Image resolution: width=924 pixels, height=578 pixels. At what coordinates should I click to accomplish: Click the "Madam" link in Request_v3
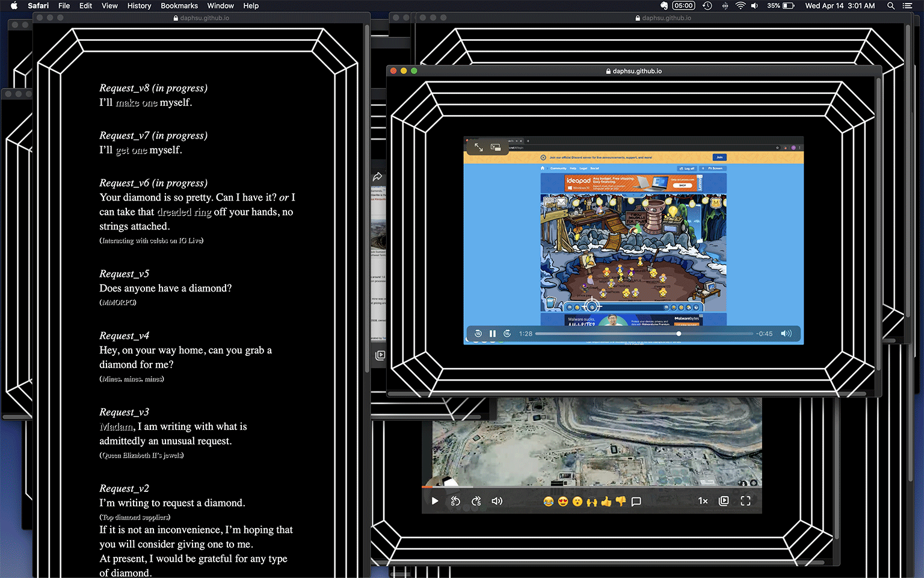(116, 426)
